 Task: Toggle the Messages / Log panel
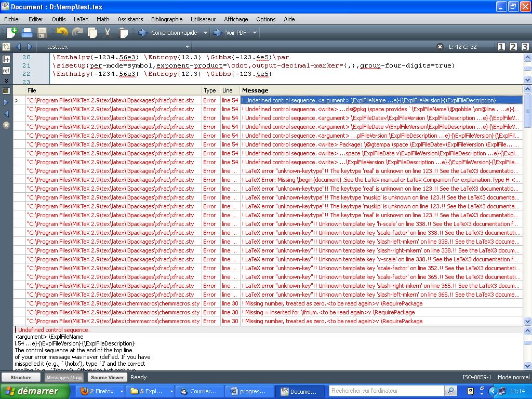coord(64,377)
